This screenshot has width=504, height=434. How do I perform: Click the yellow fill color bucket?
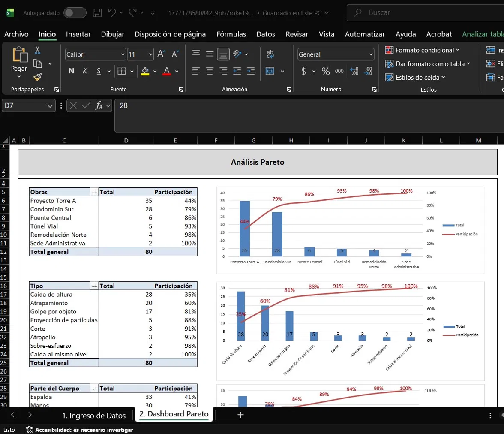click(x=145, y=71)
